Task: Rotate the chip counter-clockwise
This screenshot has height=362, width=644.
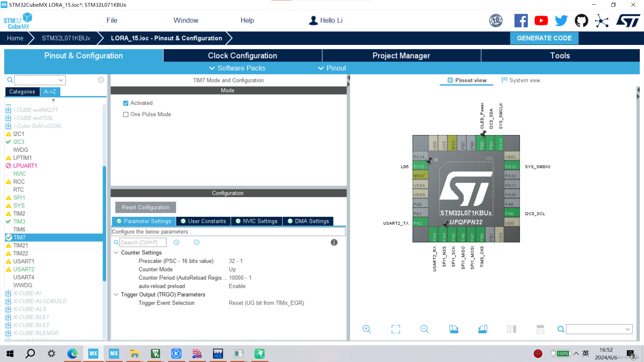Action: [483, 329]
